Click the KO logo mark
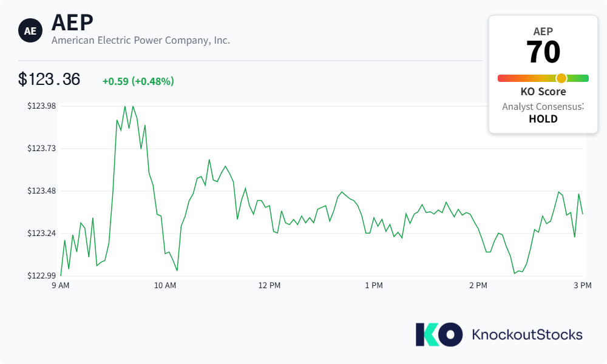 tap(439, 335)
